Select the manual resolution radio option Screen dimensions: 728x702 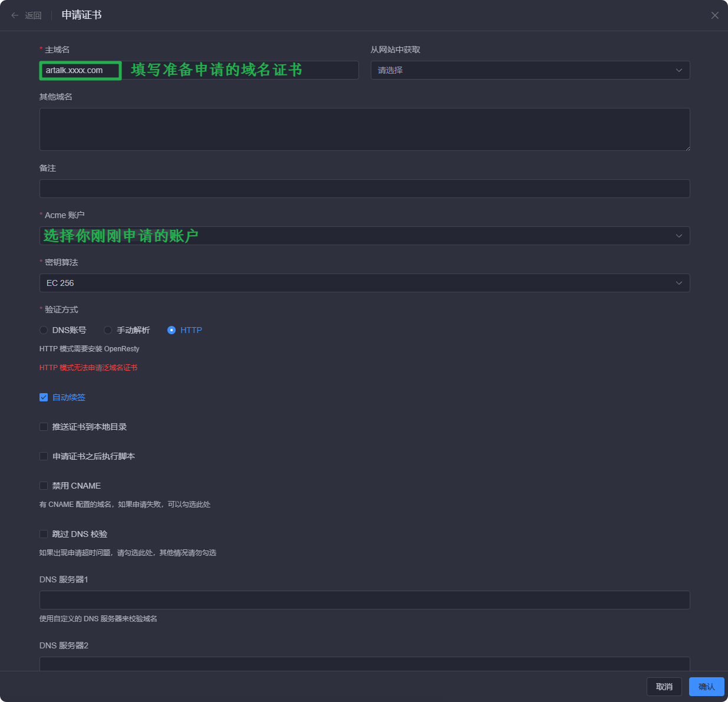pos(108,330)
